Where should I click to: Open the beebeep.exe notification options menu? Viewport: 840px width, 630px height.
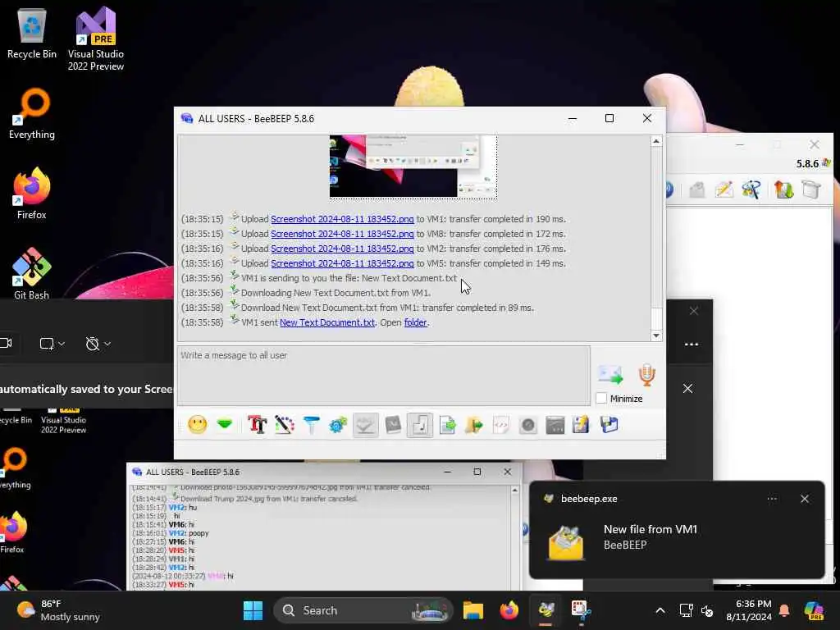(772, 499)
